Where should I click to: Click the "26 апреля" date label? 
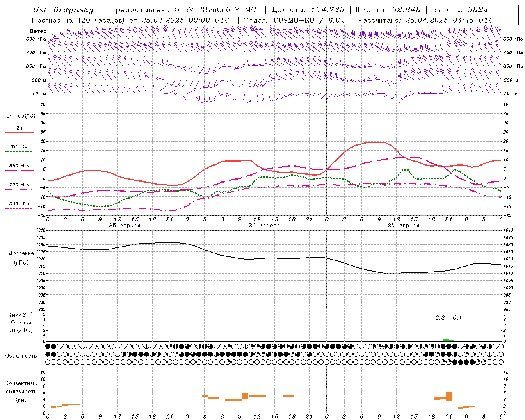tap(264, 226)
